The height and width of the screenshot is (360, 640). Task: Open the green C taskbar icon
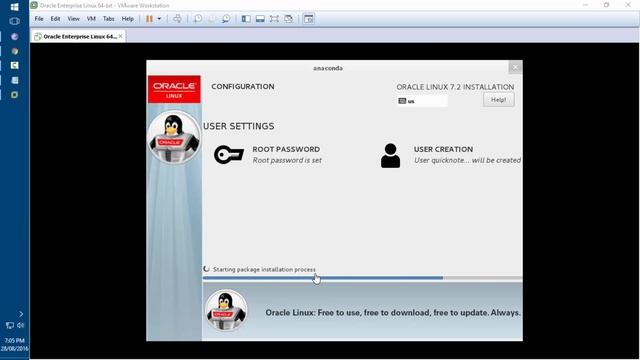[x=14, y=65]
